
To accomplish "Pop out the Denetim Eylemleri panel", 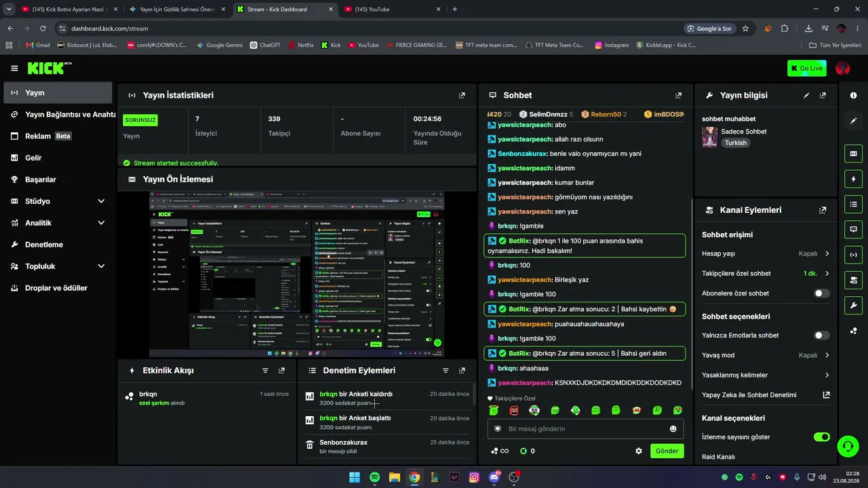I will [x=462, y=371].
